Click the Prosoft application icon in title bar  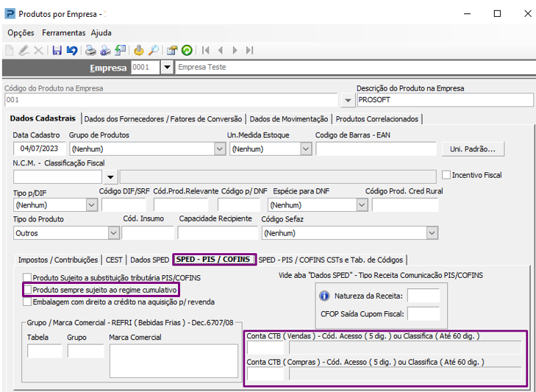10,14
